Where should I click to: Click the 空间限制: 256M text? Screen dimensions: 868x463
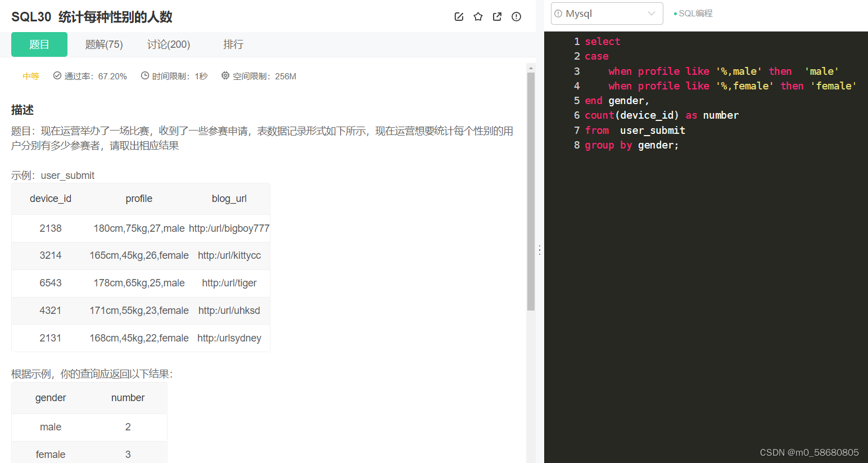pyautogui.click(x=265, y=76)
